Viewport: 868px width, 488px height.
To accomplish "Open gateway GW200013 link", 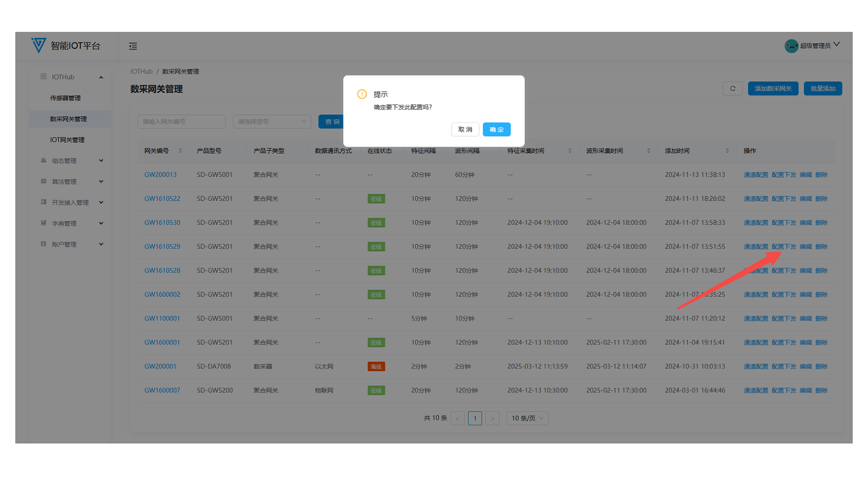I will (160, 175).
